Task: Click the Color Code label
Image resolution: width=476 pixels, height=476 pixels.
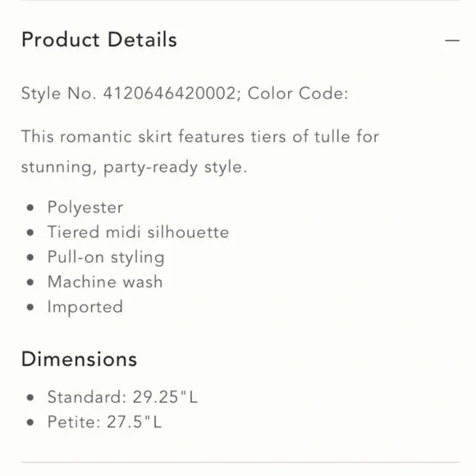Action: [298, 94]
